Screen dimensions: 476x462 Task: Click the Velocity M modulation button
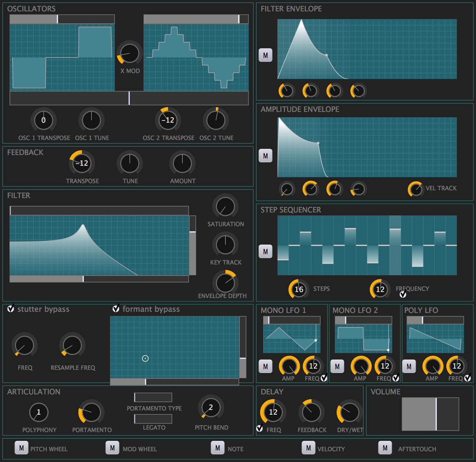click(x=308, y=448)
